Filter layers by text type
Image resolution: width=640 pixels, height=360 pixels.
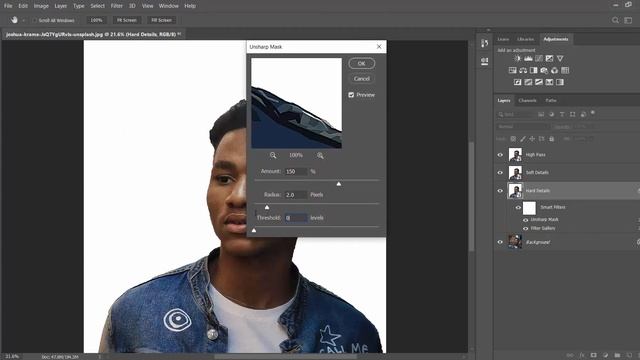[562, 114]
